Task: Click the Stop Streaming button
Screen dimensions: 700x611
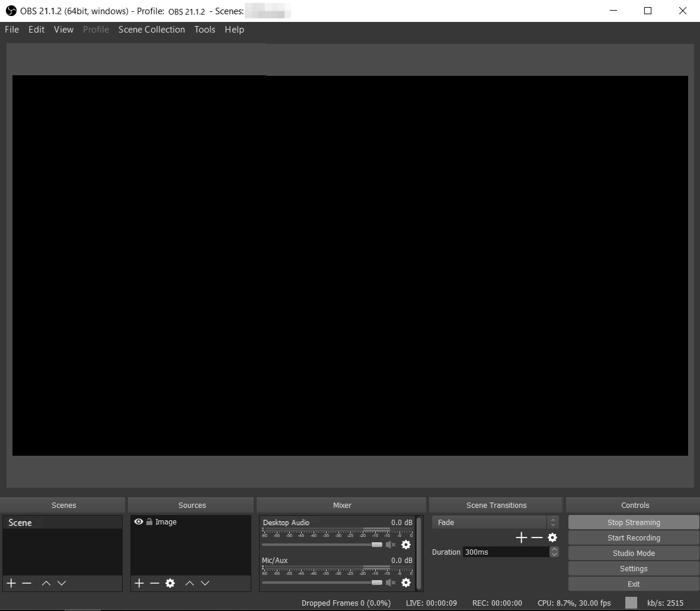Action: pos(634,522)
